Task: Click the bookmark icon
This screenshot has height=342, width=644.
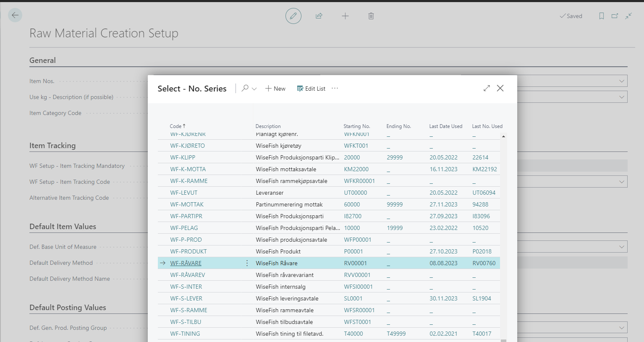Action: (602, 16)
